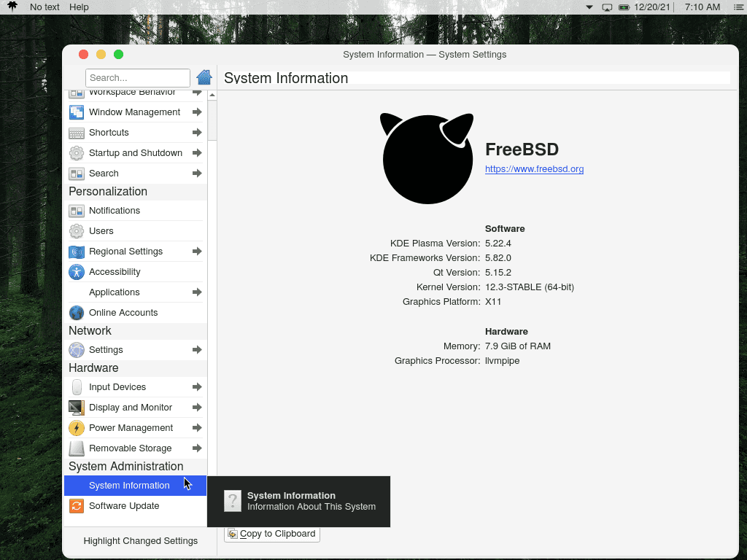Open the Help menu

tap(78, 7)
